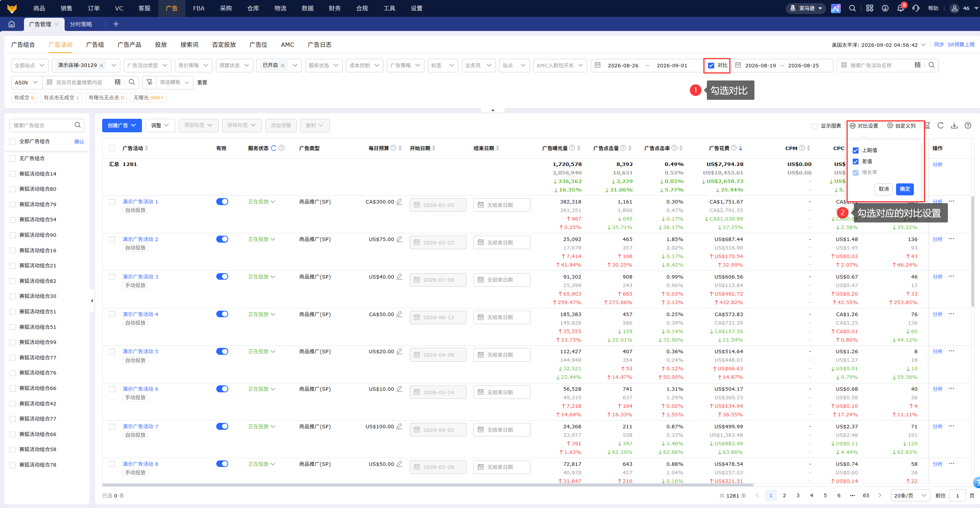Open the 分时策略 page tab
The image size is (980, 508).
pos(81,24)
